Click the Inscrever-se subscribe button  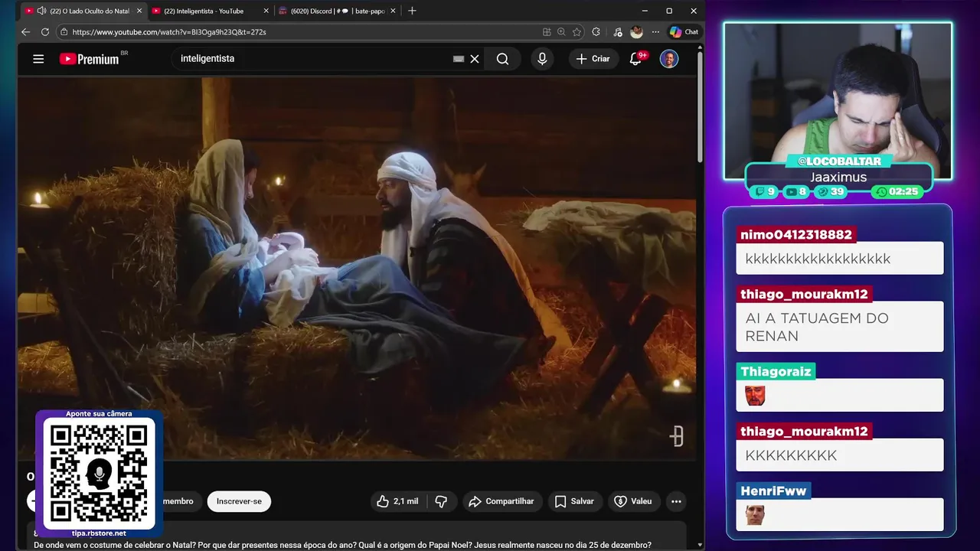click(239, 501)
